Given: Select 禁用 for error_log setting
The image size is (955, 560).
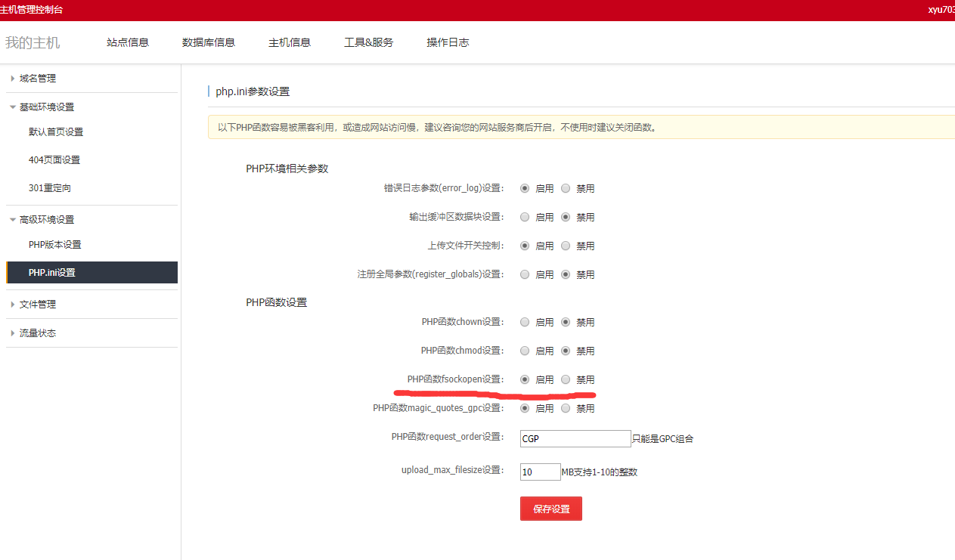Looking at the screenshot, I should (566, 188).
